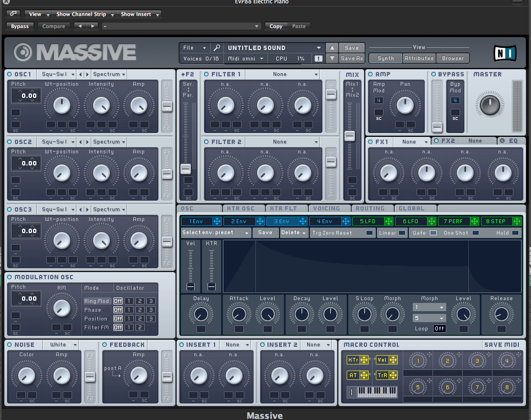Screen dimensions: 531x420
Task: Click the Master volume knob
Action: [x=490, y=105]
